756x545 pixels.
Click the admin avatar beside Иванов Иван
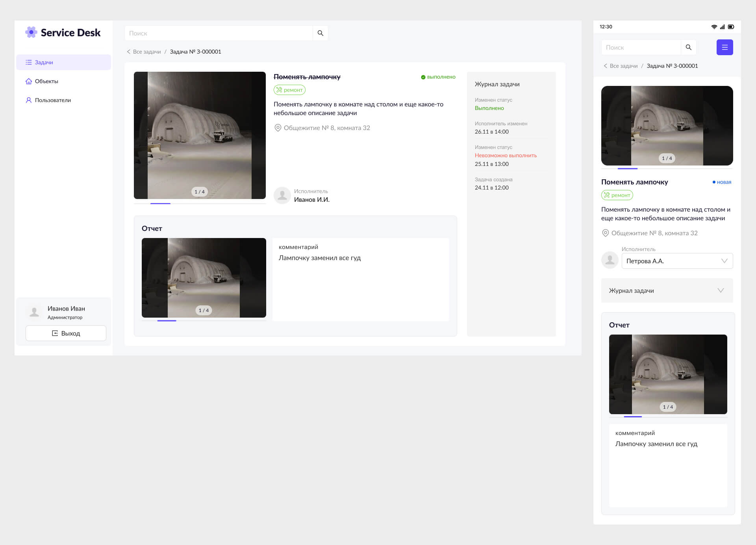[x=34, y=312]
